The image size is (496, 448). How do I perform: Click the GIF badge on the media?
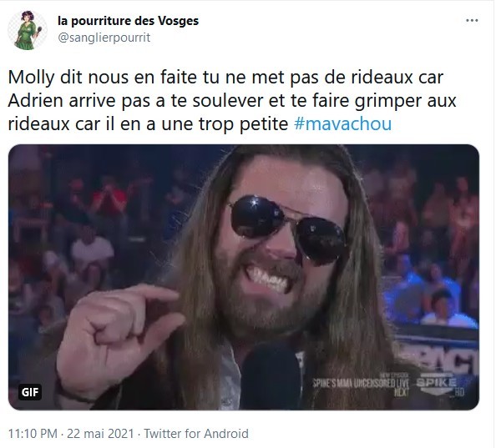(x=30, y=392)
